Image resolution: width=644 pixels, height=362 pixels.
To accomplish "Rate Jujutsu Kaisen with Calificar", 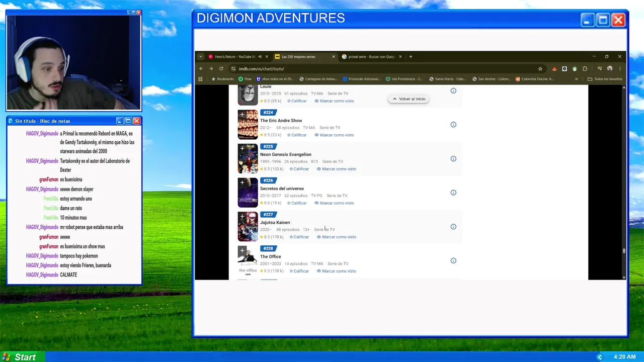I will pos(299,237).
